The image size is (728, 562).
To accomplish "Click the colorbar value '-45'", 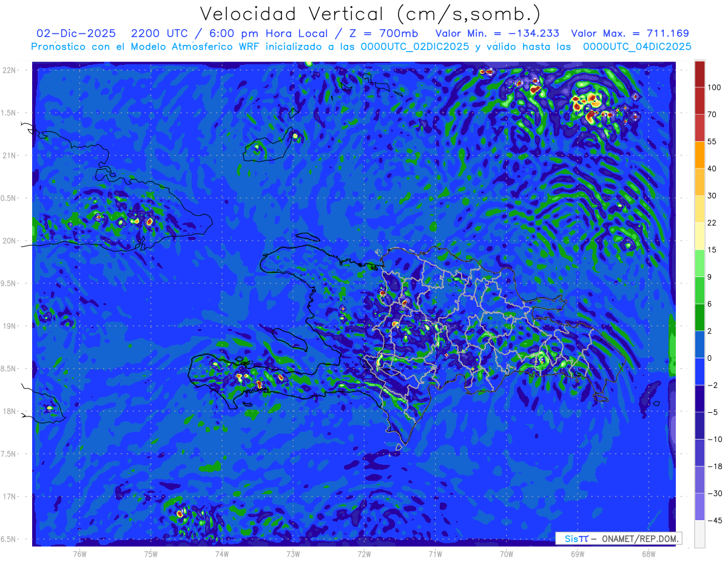I will pyautogui.click(x=715, y=520).
